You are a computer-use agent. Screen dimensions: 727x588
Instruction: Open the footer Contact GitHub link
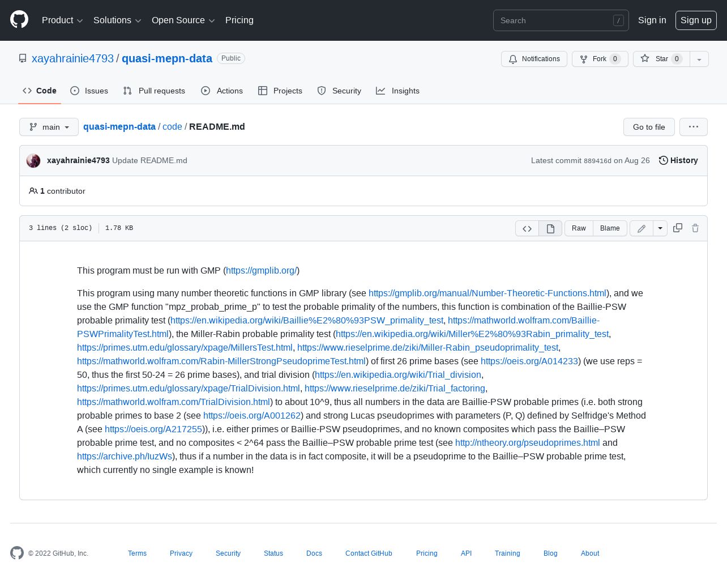(x=369, y=553)
